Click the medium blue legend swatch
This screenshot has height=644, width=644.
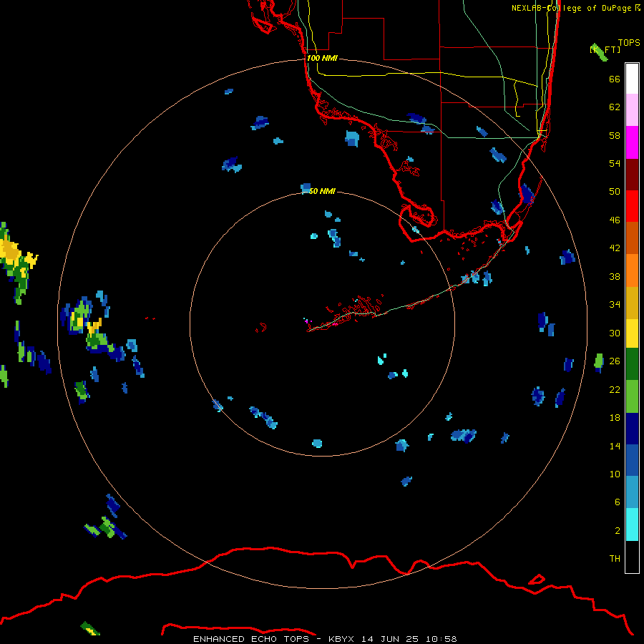tap(632, 460)
